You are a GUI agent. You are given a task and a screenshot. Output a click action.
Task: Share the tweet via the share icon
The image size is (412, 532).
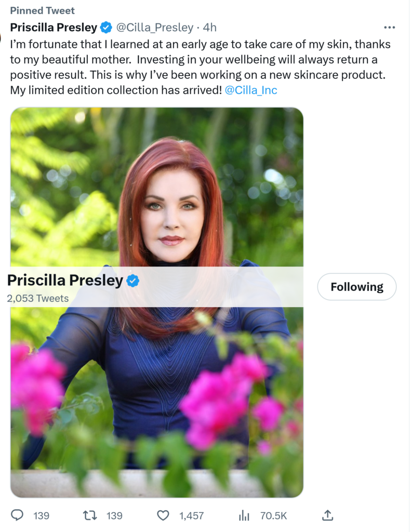[327, 515]
